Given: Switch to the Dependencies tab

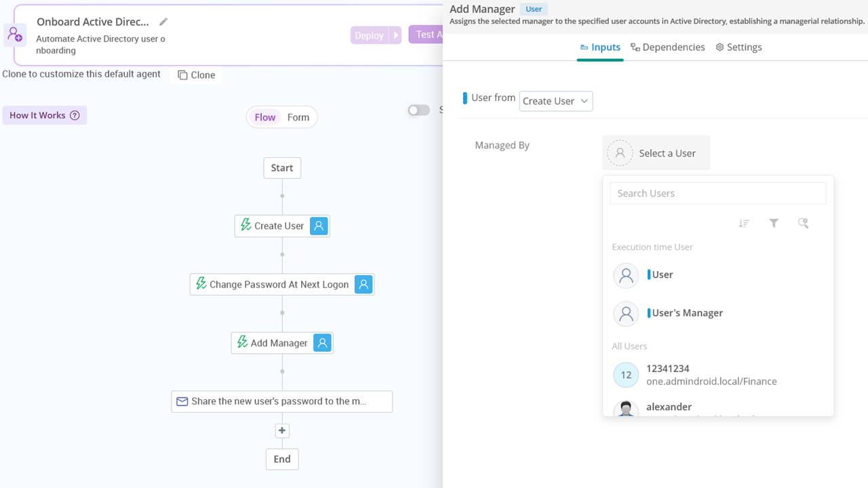Looking at the screenshot, I should 667,47.
